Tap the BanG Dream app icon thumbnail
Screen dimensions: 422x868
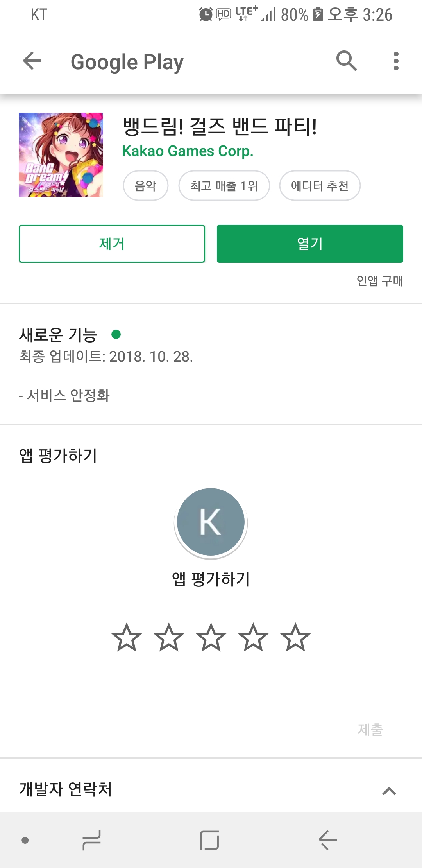click(x=61, y=155)
